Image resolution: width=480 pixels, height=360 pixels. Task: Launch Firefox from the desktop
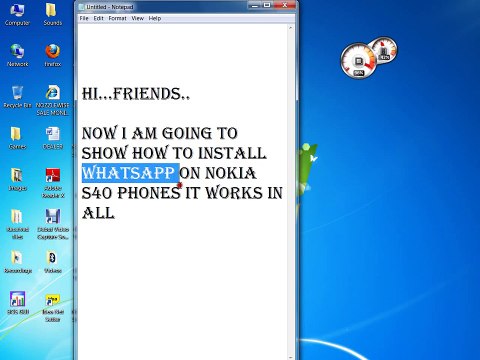click(x=53, y=56)
